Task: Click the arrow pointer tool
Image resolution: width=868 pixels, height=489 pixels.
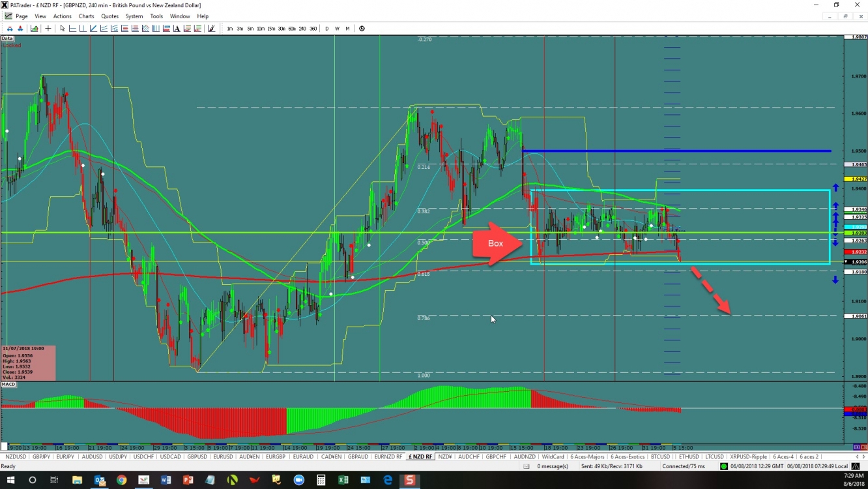Action: [62, 29]
